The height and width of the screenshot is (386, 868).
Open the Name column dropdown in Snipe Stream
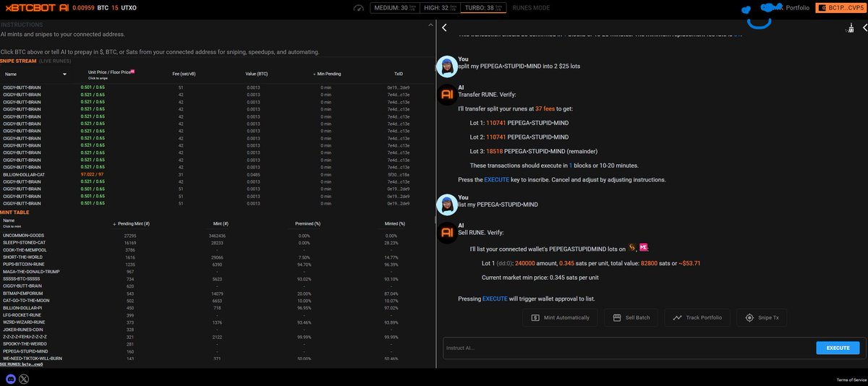(x=64, y=74)
